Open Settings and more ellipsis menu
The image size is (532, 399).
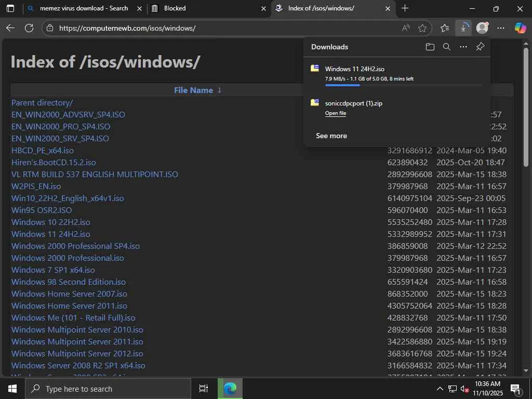(x=501, y=28)
